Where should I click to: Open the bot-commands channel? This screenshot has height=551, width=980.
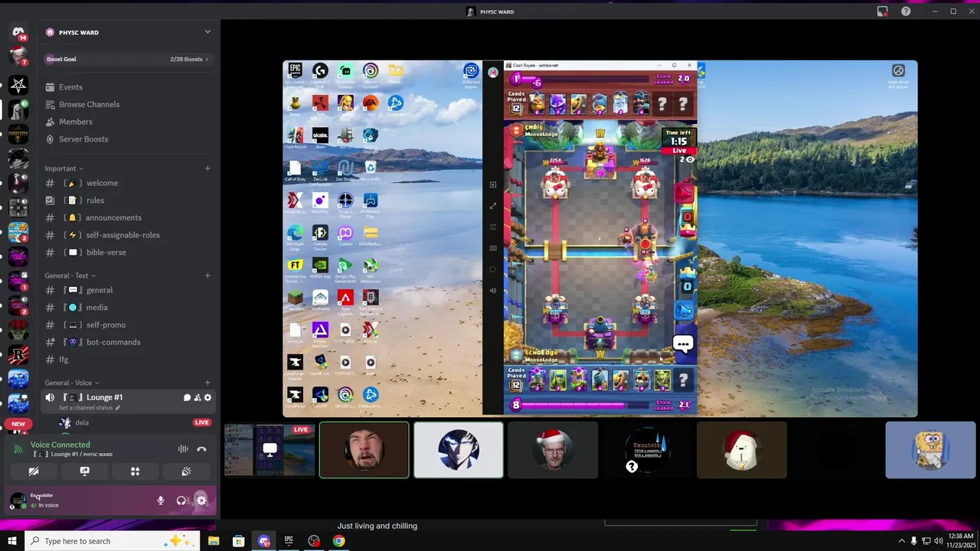(x=128, y=342)
